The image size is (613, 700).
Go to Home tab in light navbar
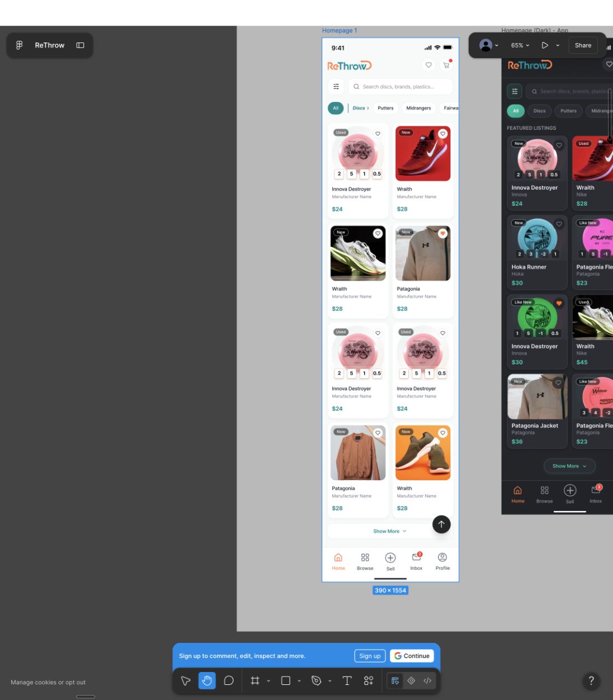[x=338, y=561]
